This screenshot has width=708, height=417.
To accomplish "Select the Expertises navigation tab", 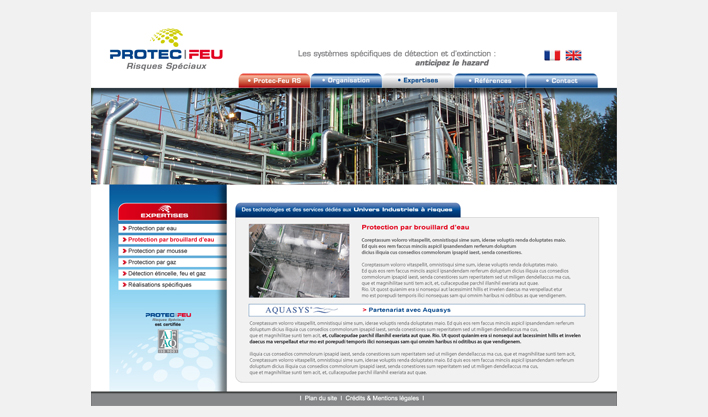I will click(x=418, y=81).
